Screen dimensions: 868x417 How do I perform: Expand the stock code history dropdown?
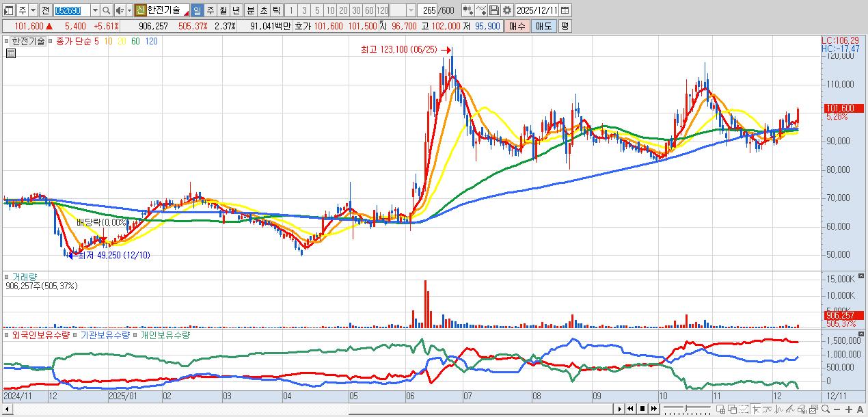coord(94,10)
